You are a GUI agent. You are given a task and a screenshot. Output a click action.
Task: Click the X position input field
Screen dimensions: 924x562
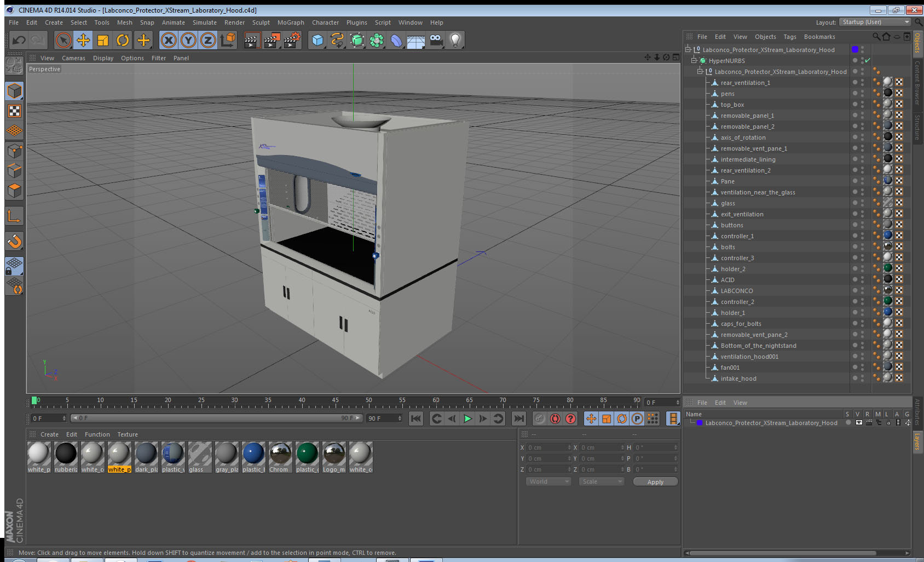pos(548,448)
